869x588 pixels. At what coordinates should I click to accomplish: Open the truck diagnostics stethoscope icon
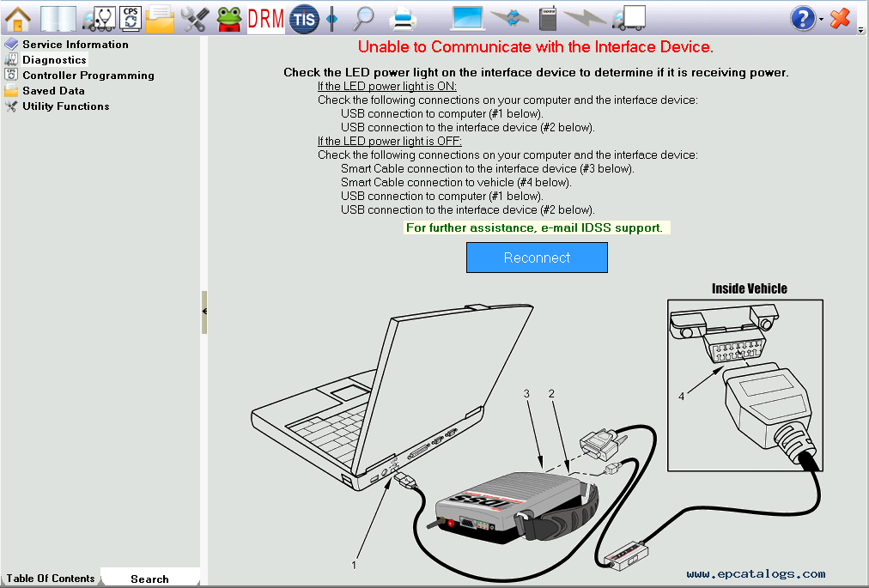(99, 19)
